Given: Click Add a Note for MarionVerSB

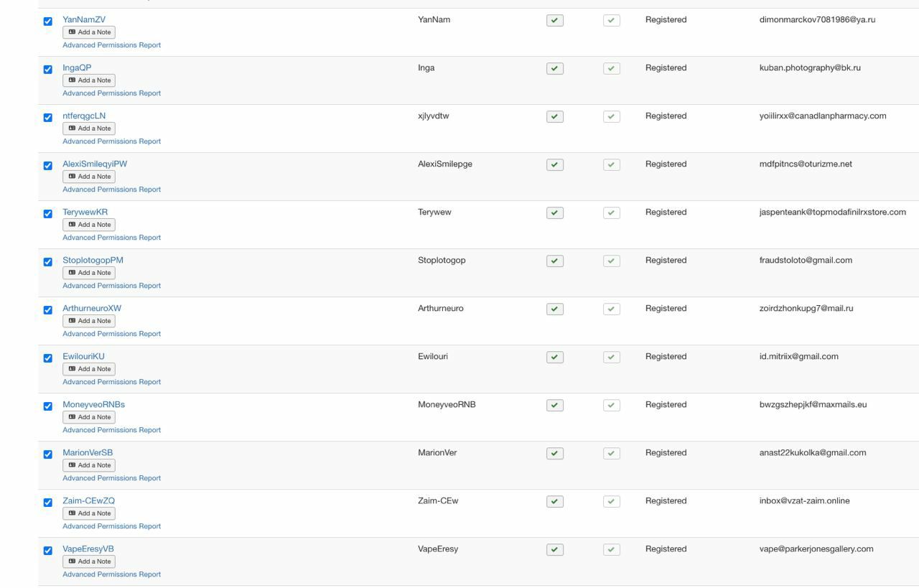Looking at the screenshot, I should pos(89,465).
